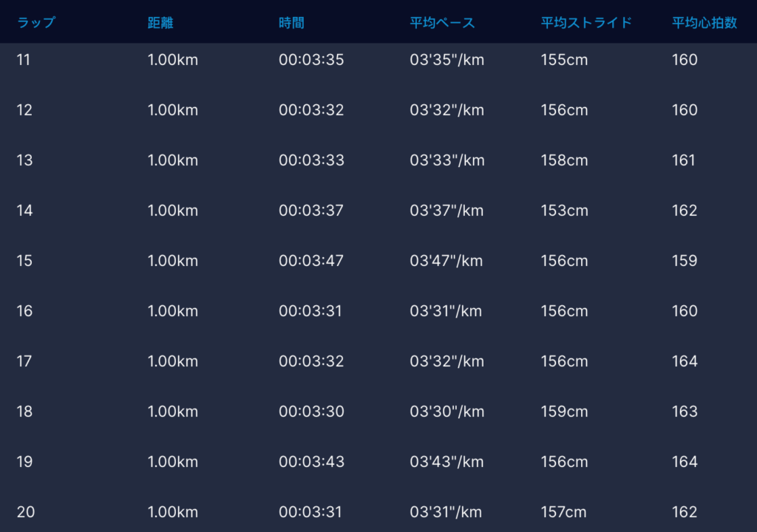
Task: Select the 00:03:47 time cell
Action: coord(311,261)
